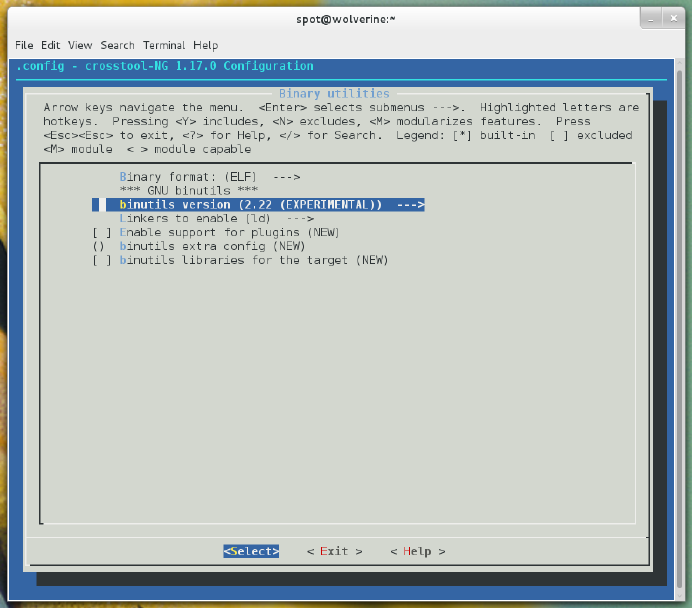Click the crosstool-NG 1.17.0 Configuration title
692x608 pixels.
click(165, 66)
